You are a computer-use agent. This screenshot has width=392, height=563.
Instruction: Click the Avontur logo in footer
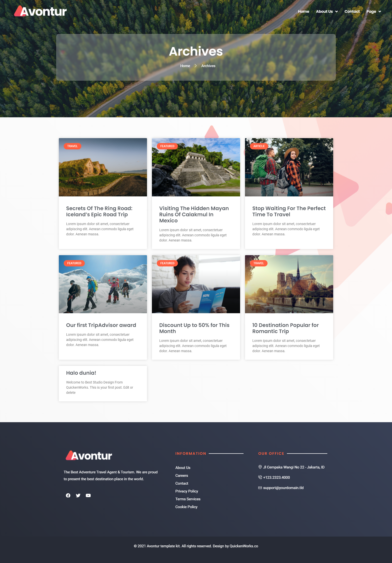pyautogui.click(x=89, y=455)
